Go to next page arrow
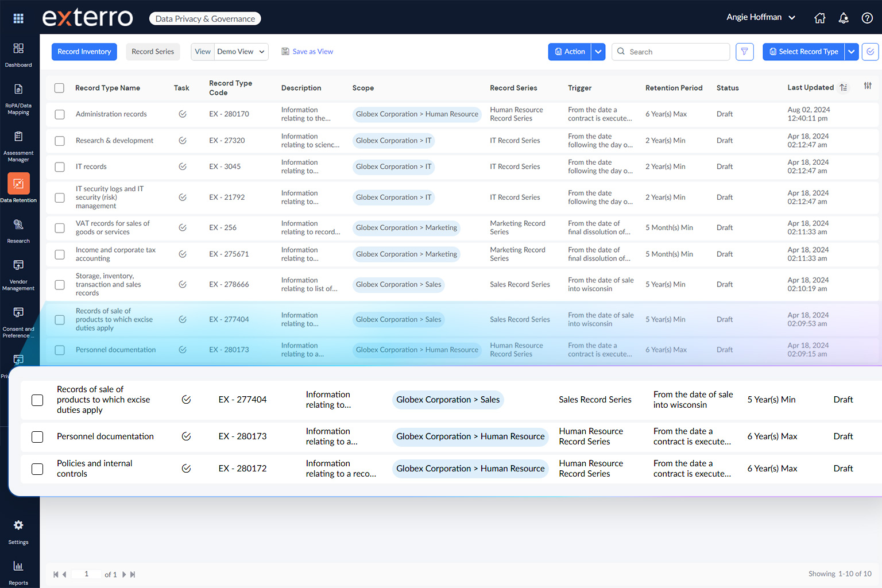Image resolution: width=882 pixels, height=588 pixels. (x=124, y=574)
